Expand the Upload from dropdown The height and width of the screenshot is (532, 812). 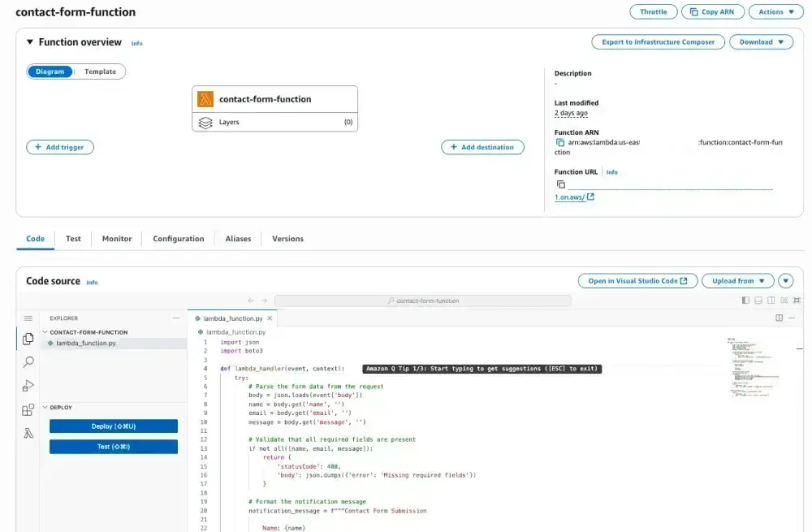click(738, 281)
